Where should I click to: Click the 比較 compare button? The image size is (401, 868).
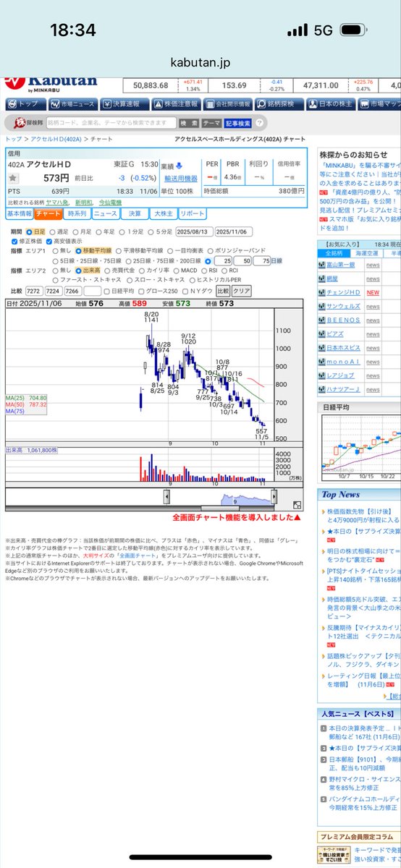[221, 290]
